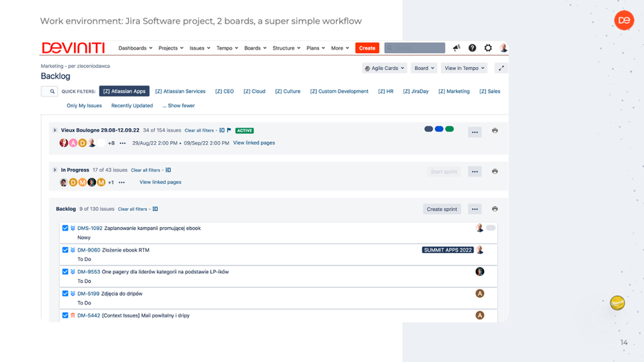
Task: Clear all filters in Backlog section
Action: tap(132, 209)
